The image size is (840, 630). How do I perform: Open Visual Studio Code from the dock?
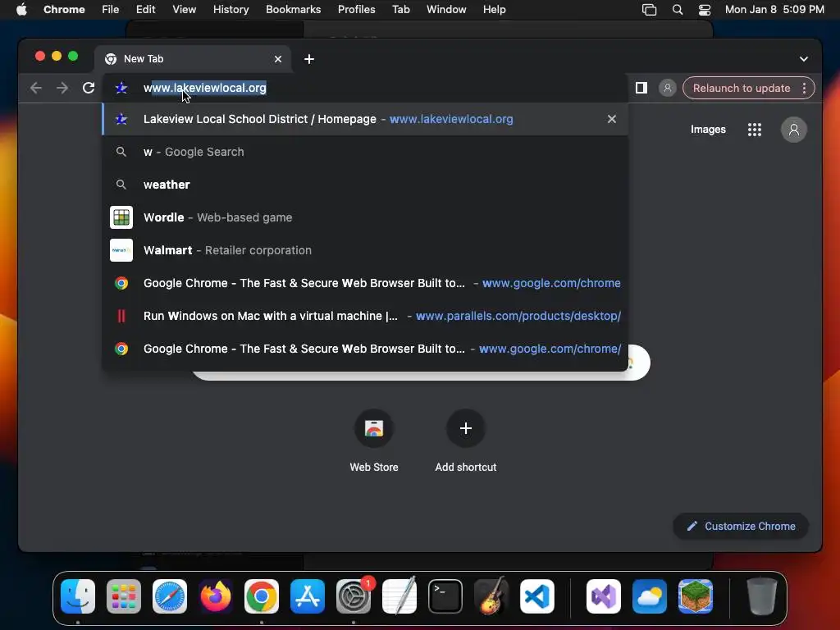point(536,596)
